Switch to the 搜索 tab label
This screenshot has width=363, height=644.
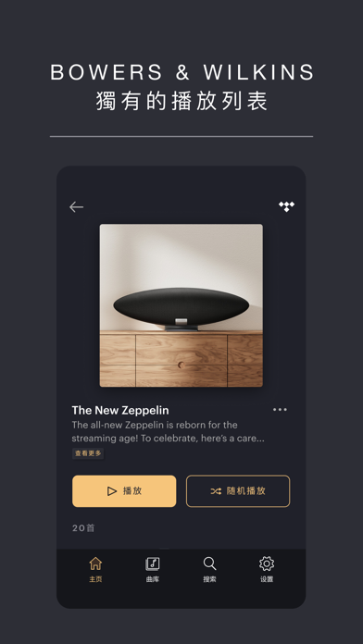coord(209,579)
